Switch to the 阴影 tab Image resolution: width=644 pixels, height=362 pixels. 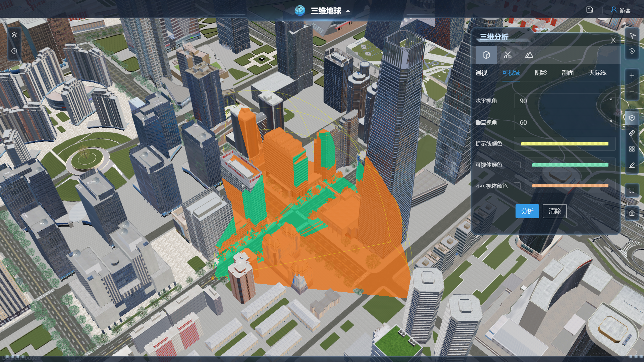(541, 73)
